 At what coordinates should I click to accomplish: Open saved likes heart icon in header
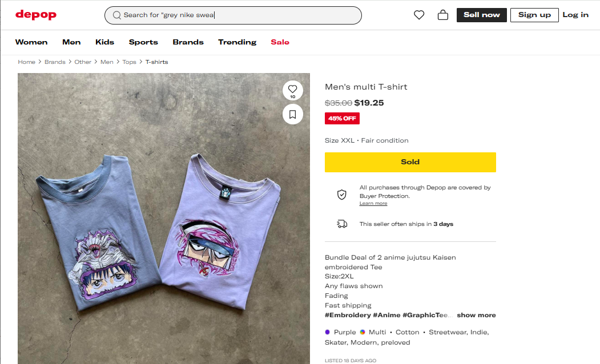click(419, 15)
